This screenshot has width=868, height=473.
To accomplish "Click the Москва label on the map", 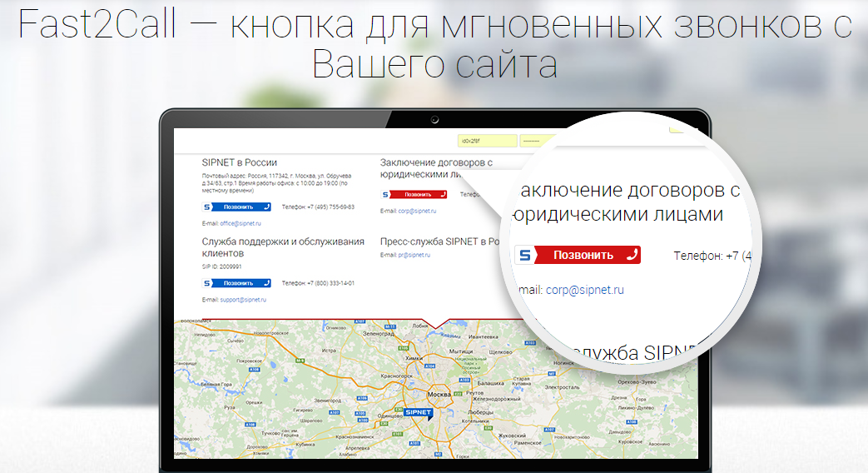I will pos(439,394).
